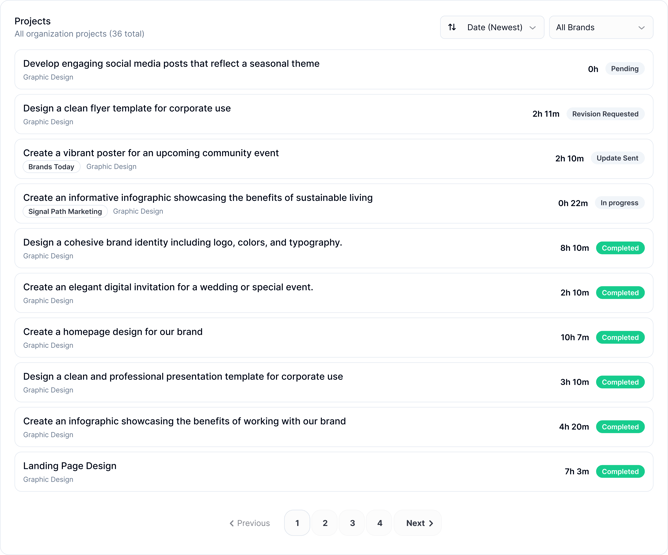Image resolution: width=668 pixels, height=555 pixels.
Task: Go to page 2 of projects
Action: (x=325, y=523)
